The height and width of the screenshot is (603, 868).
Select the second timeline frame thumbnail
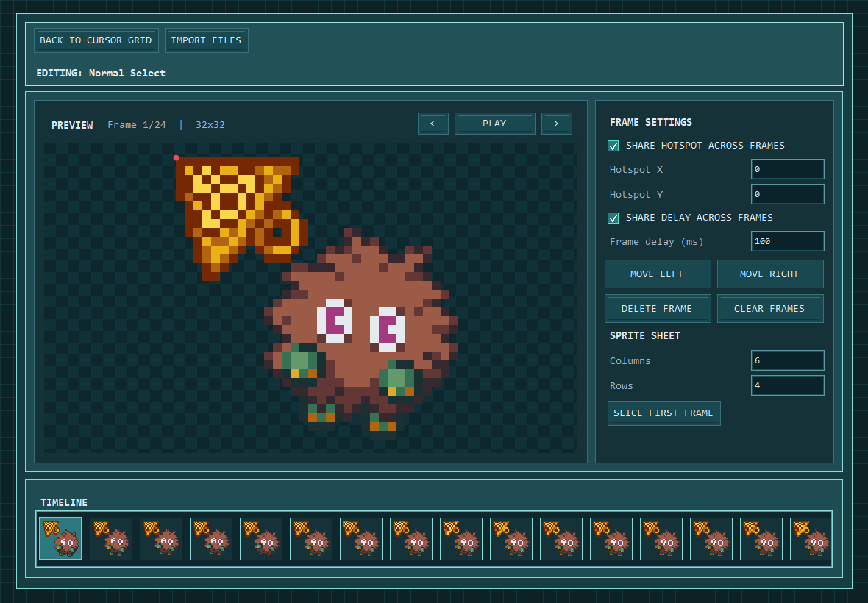tap(111, 539)
